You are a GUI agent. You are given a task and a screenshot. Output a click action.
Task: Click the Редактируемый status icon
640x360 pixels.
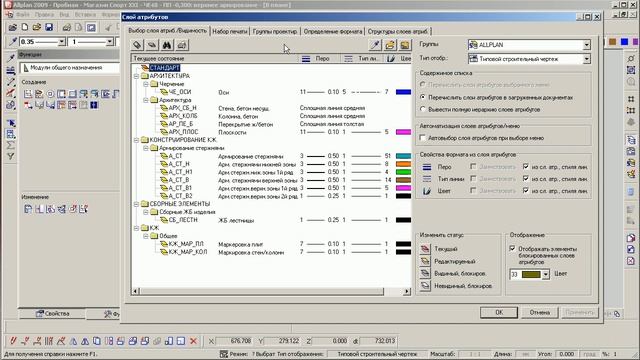(425, 261)
